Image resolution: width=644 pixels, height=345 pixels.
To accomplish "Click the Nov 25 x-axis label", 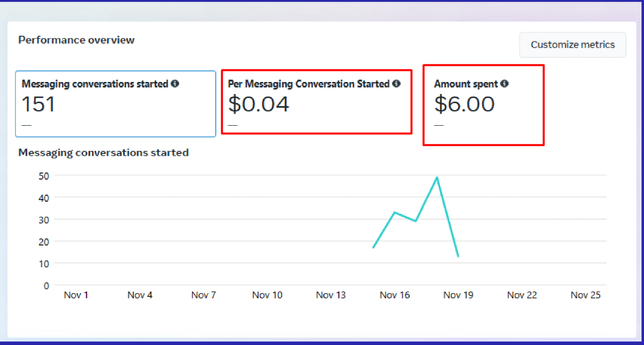I will tap(585, 295).
